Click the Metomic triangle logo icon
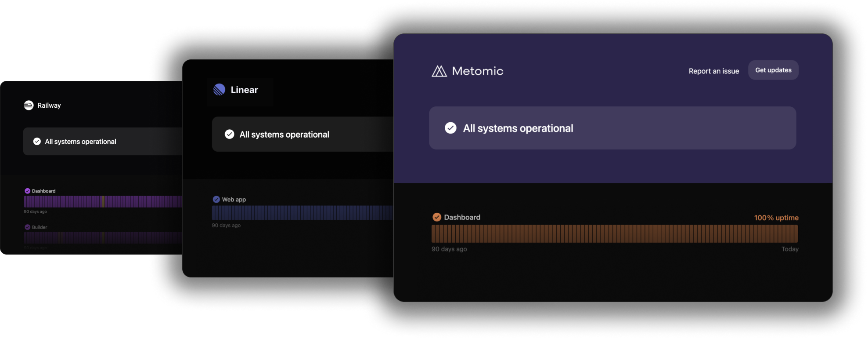This screenshot has width=868, height=339. pyautogui.click(x=439, y=71)
